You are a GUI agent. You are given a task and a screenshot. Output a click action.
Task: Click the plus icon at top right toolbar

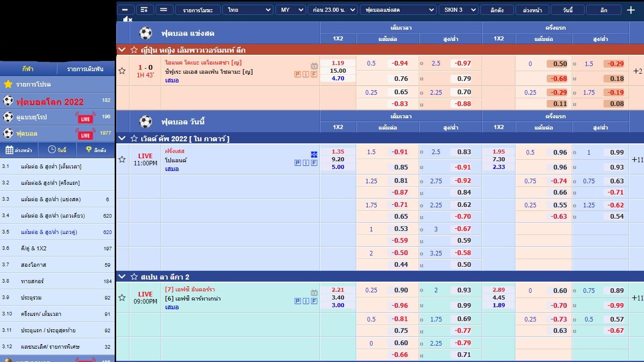pyautogui.click(x=631, y=10)
